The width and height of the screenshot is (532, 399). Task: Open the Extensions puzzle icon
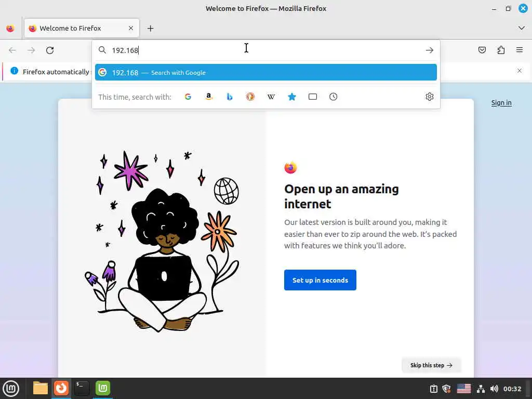pos(501,50)
